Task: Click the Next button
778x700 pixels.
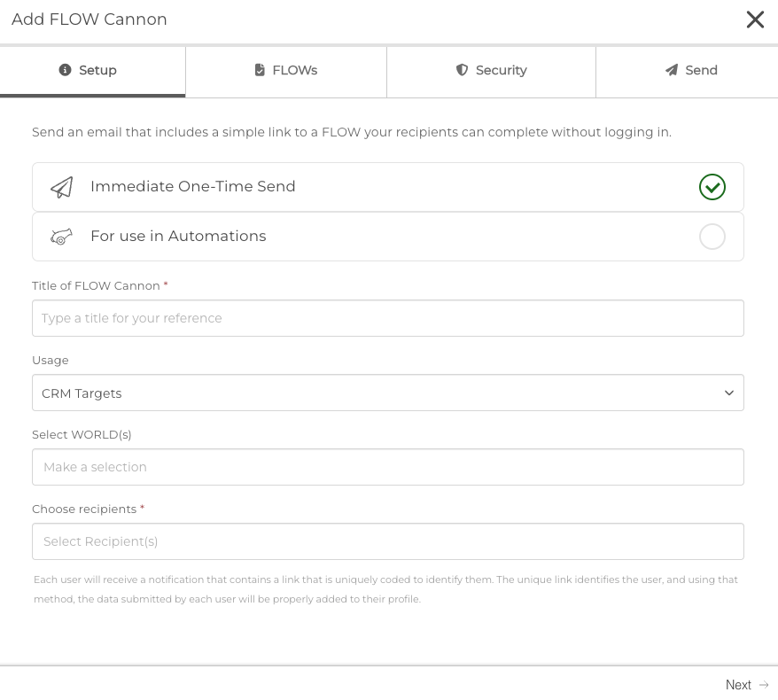Action: 738,685
